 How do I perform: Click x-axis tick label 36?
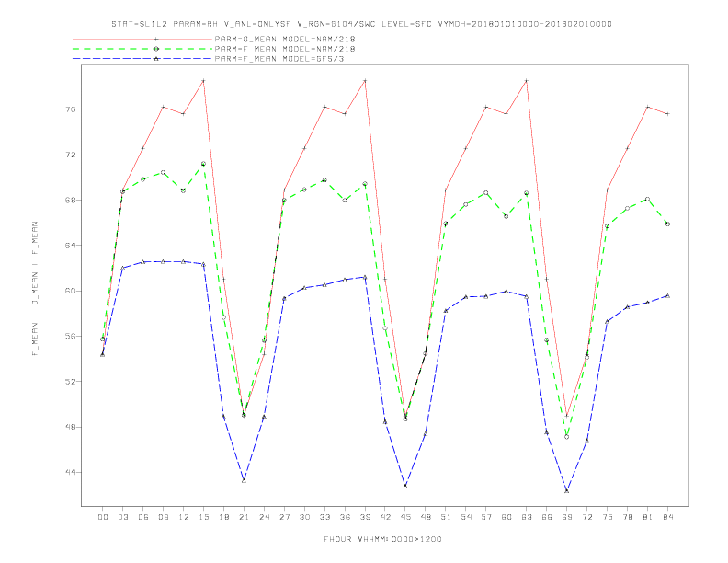345,517
